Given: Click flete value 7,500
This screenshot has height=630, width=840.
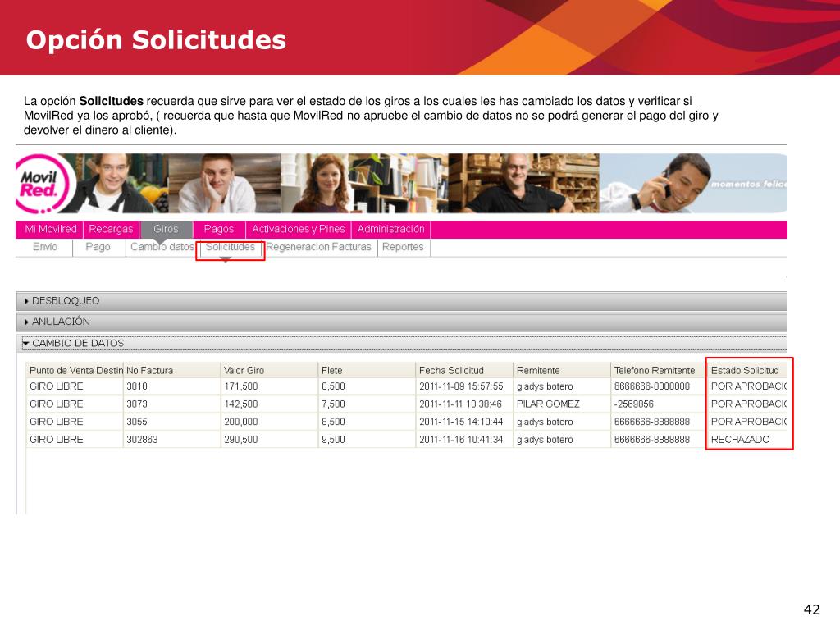Looking at the screenshot, I should 367,404.
